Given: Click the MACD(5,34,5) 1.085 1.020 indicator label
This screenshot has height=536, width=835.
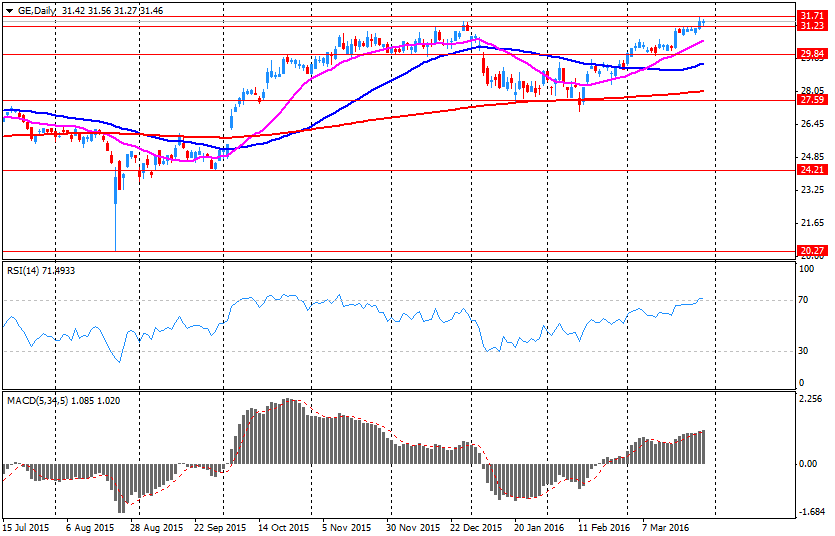Looking at the screenshot, I should (63, 401).
